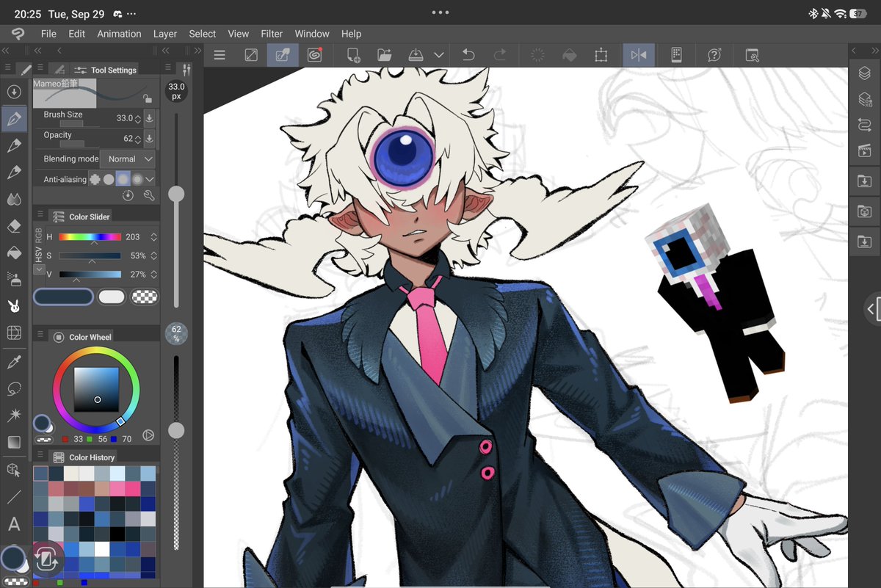Toggle Flip Horizontal view button
Image resolution: width=881 pixels, height=588 pixels.
pos(639,55)
